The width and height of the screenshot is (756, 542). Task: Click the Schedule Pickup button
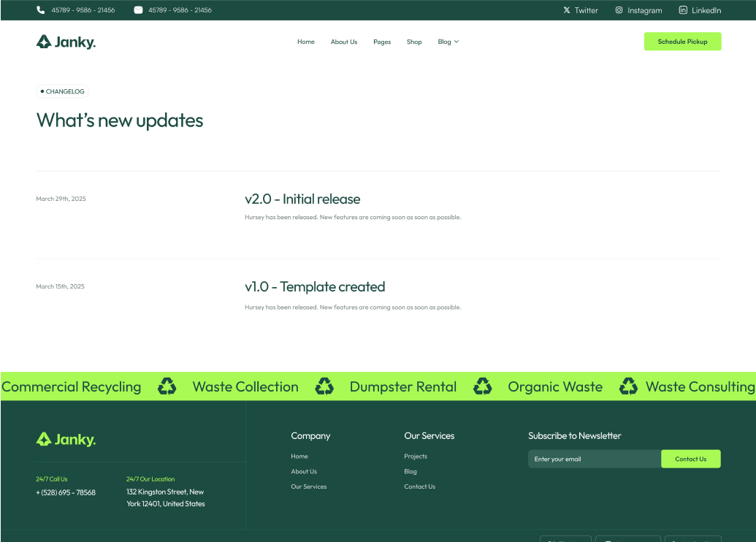pos(682,42)
